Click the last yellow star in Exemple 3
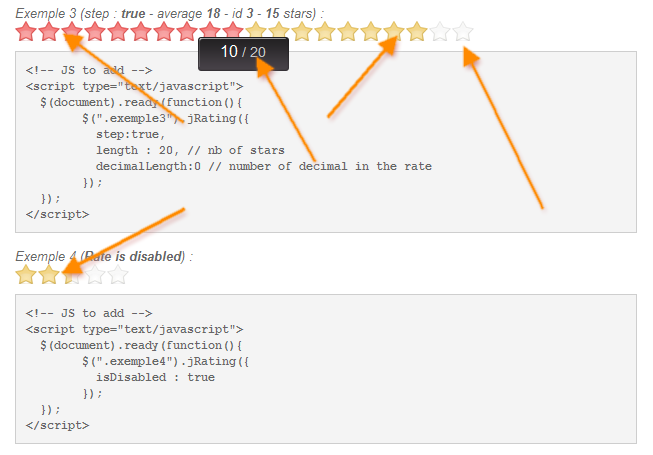The width and height of the screenshot is (653, 455). [417, 32]
